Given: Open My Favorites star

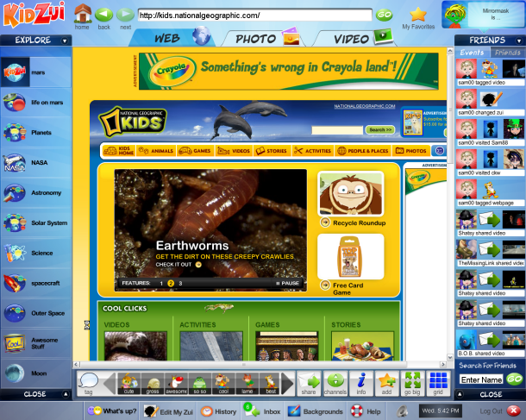Looking at the screenshot, I should coord(418,14).
